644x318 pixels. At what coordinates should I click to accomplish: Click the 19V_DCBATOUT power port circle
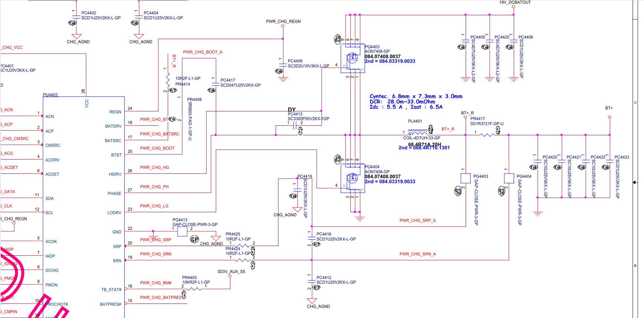point(513,7)
